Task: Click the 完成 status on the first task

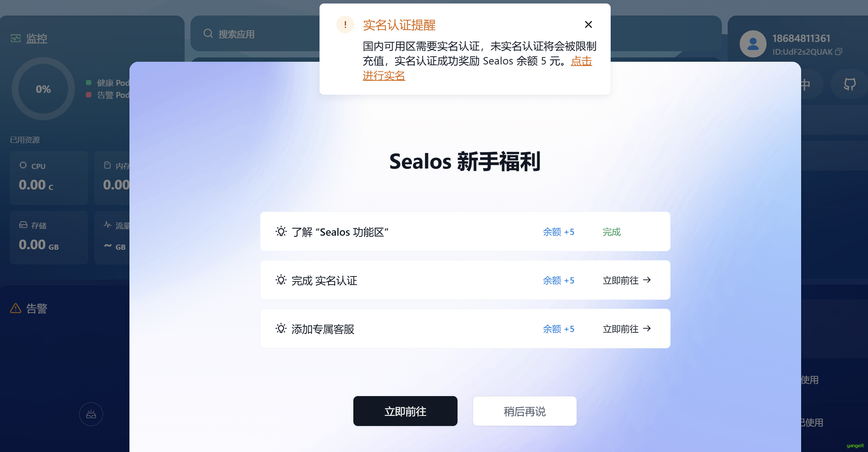Action: pos(611,232)
